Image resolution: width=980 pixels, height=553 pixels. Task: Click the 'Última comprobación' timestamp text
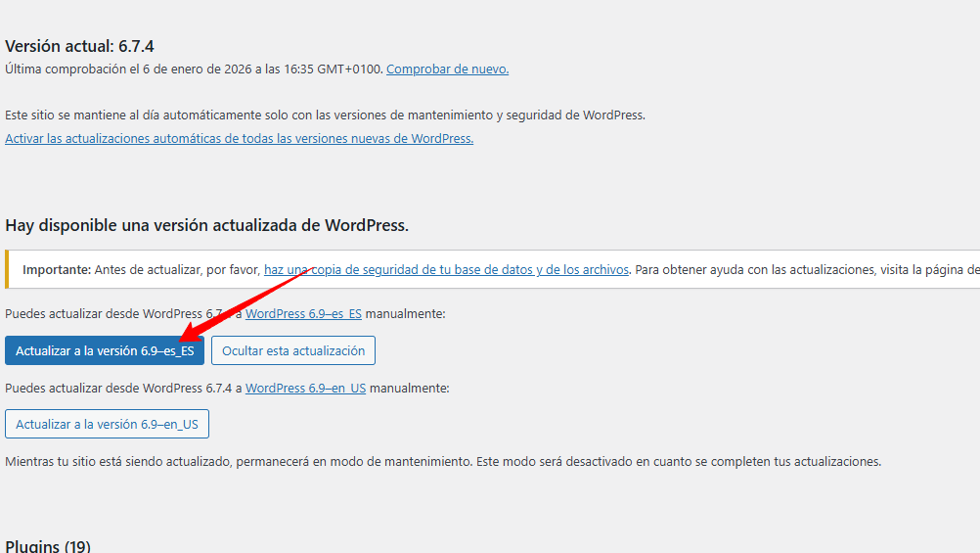click(x=194, y=69)
